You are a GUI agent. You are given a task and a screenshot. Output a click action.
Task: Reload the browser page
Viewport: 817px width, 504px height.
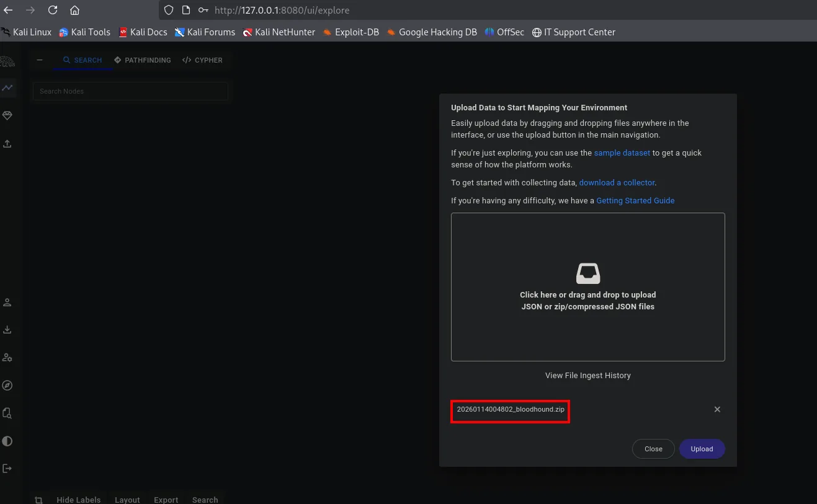53,10
